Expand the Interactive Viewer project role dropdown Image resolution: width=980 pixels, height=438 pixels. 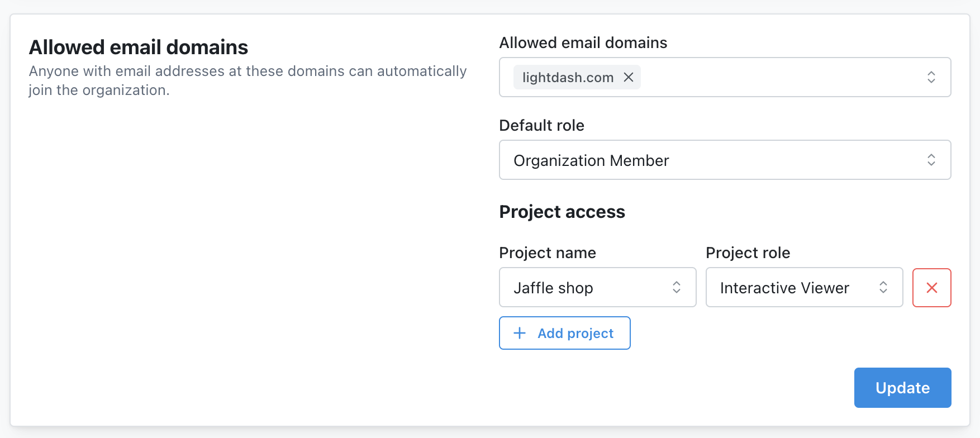[x=793, y=288]
